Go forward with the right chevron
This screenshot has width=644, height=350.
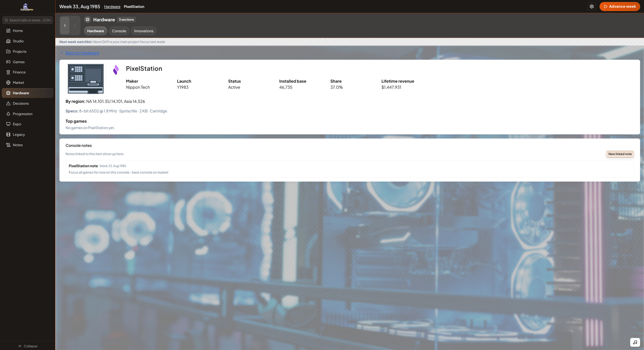pos(75,26)
